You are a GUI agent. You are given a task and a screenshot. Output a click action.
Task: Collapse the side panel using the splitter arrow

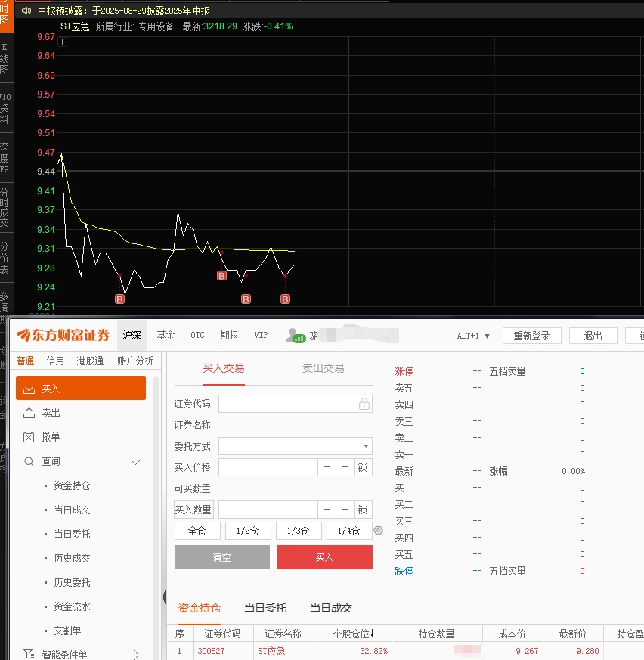[x=164, y=596]
